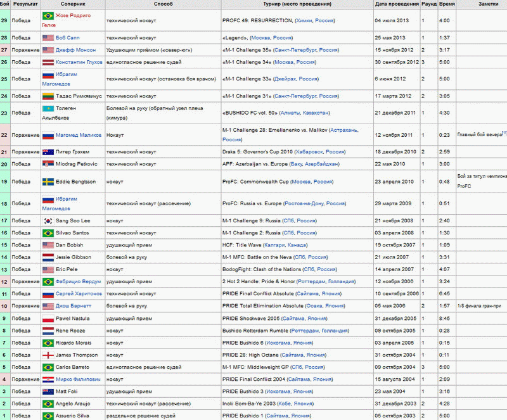Open the Джефф Монсон fighter link

point(75,50)
